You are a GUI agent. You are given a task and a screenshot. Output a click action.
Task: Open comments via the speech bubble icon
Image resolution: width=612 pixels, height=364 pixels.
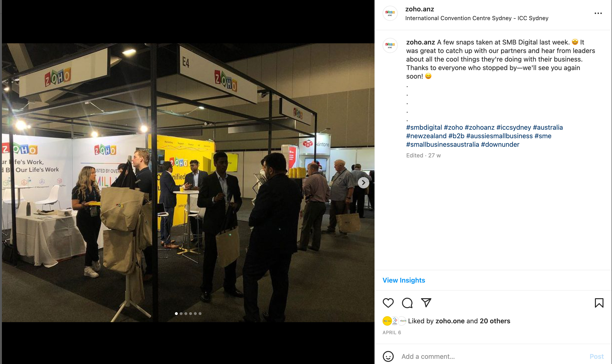pyautogui.click(x=407, y=303)
